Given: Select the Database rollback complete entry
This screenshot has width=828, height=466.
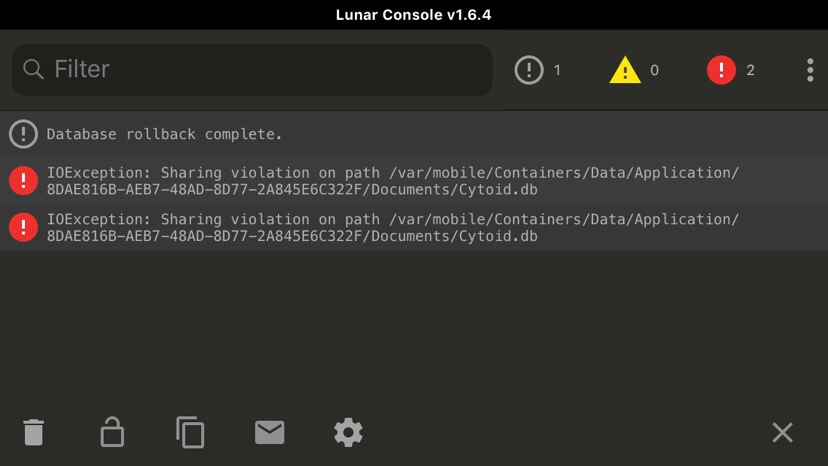Looking at the screenshot, I should click(x=414, y=134).
